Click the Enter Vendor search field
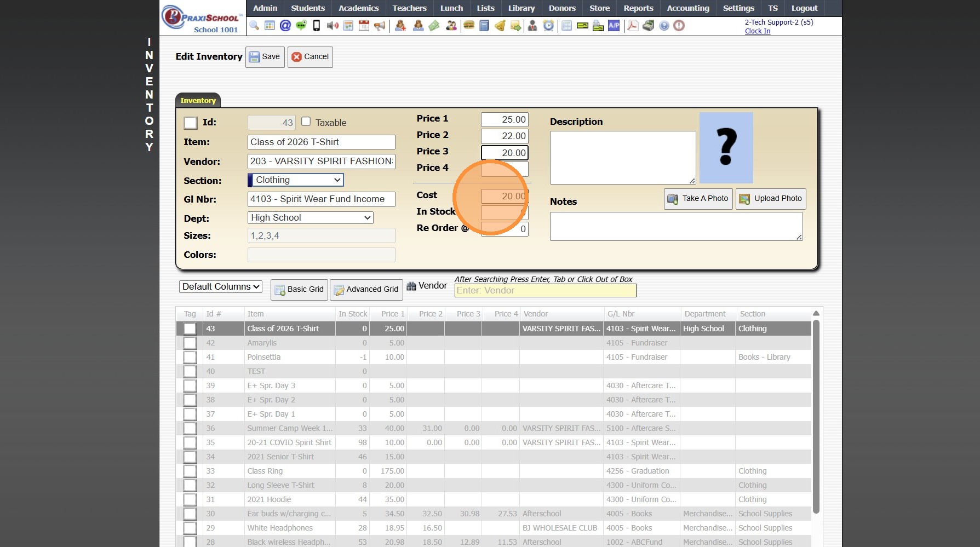 click(x=545, y=291)
